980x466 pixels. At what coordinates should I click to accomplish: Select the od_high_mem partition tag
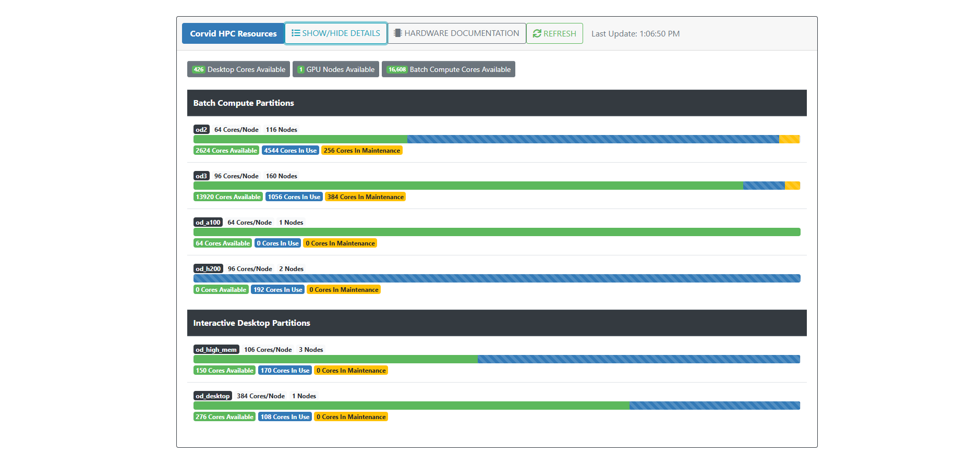point(216,350)
